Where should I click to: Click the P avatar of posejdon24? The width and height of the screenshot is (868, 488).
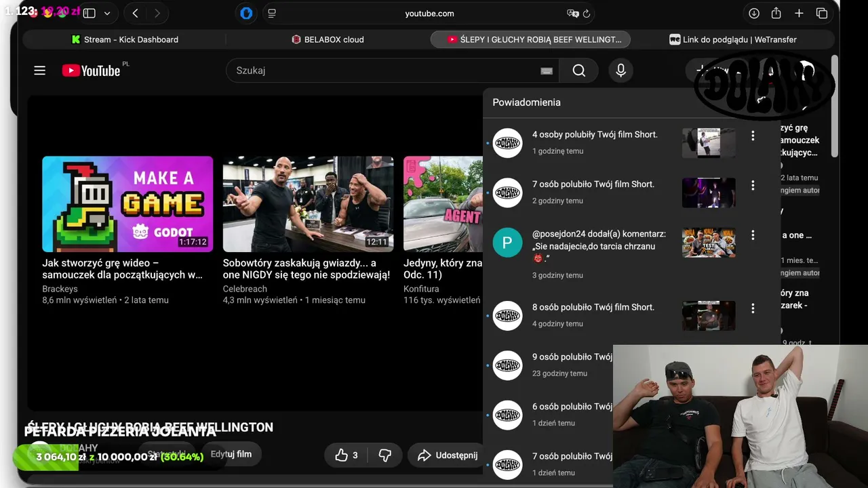[507, 243]
